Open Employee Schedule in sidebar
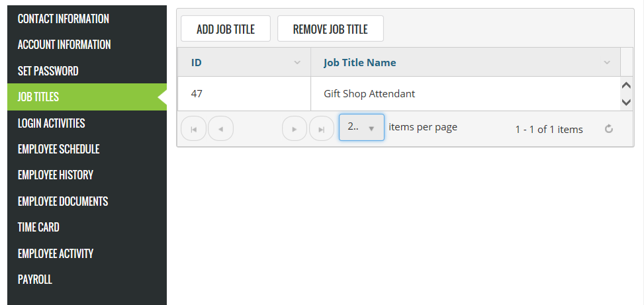The width and height of the screenshot is (644, 305). (59, 149)
